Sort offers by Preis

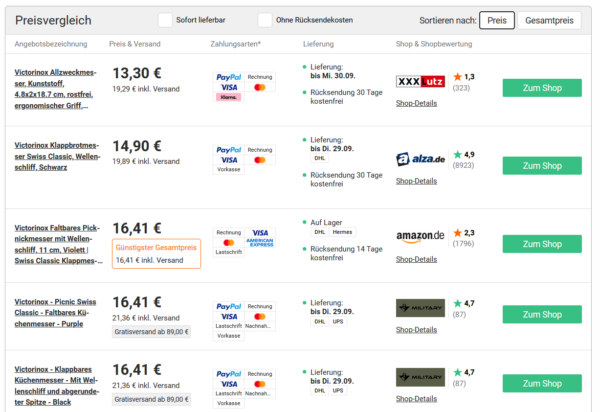click(x=497, y=20)
